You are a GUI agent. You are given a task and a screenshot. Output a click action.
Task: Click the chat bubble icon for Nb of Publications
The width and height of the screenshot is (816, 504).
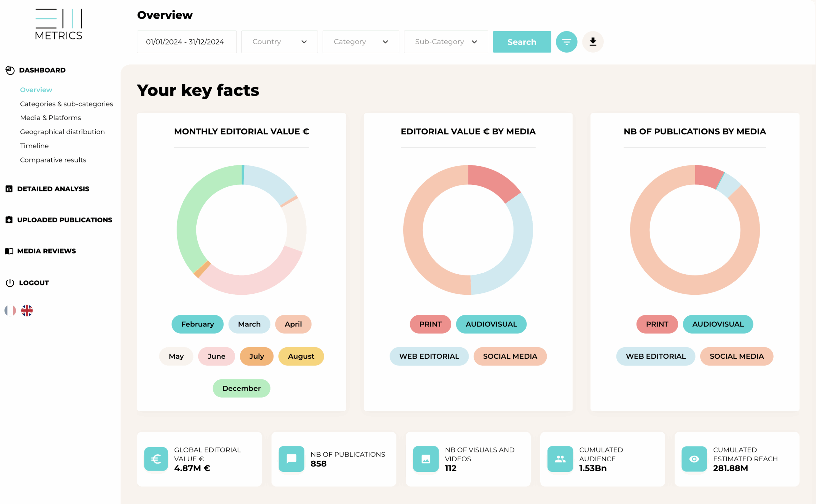[291, 459]
